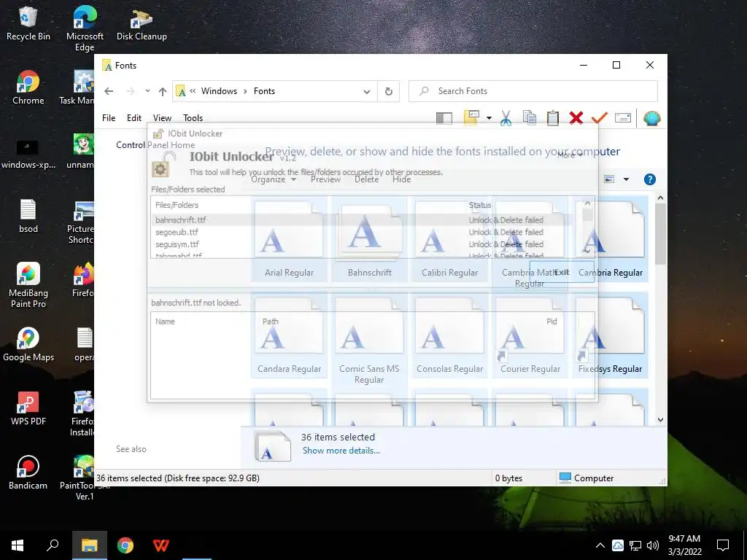Image resolution: width=747 pixels, height=560 pixels.
Task: Click the segoeuib.ttf row in IObit Unlocker
Action: coord(360,233)
